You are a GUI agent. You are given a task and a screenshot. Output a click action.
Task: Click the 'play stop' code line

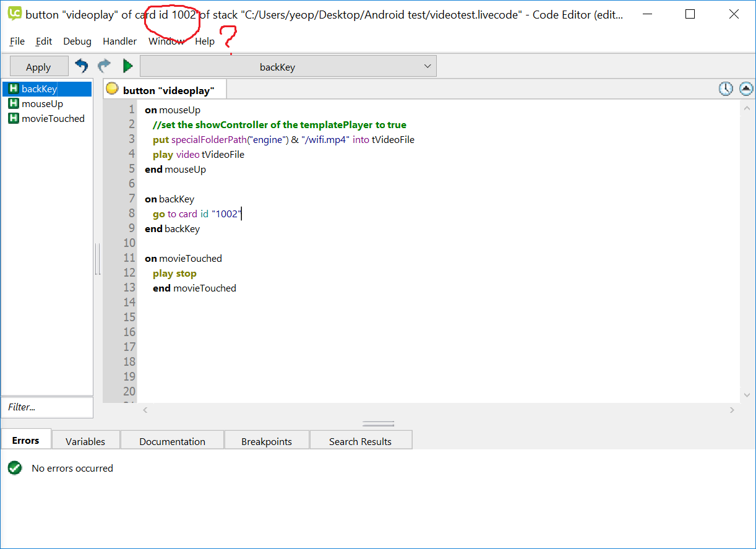[x=174, y=274]
